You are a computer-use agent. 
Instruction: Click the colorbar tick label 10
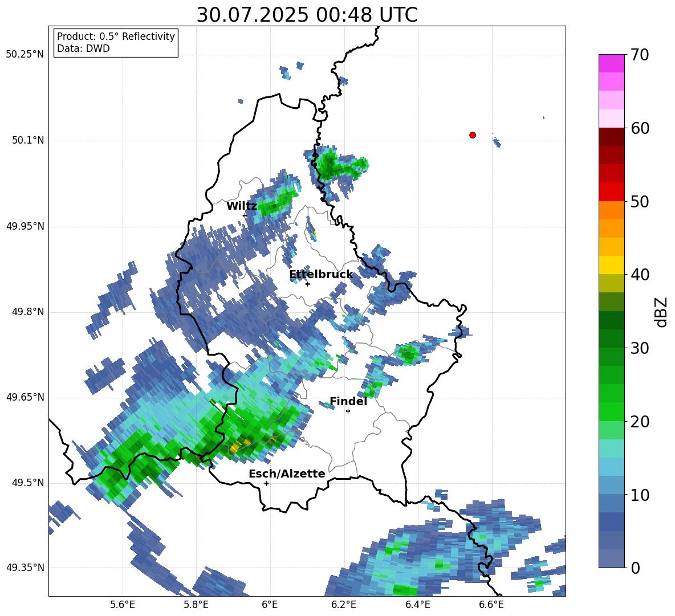pos(640,495)
